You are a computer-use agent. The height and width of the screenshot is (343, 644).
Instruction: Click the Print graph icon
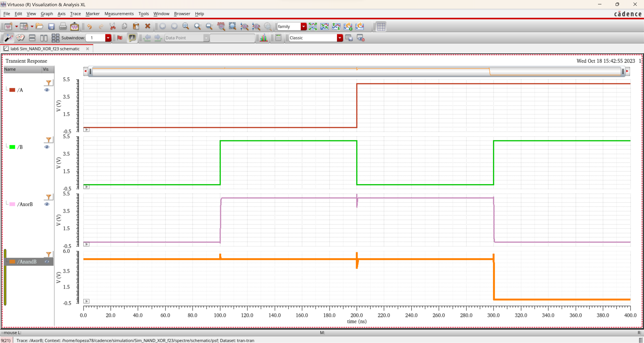pos(63,26)
